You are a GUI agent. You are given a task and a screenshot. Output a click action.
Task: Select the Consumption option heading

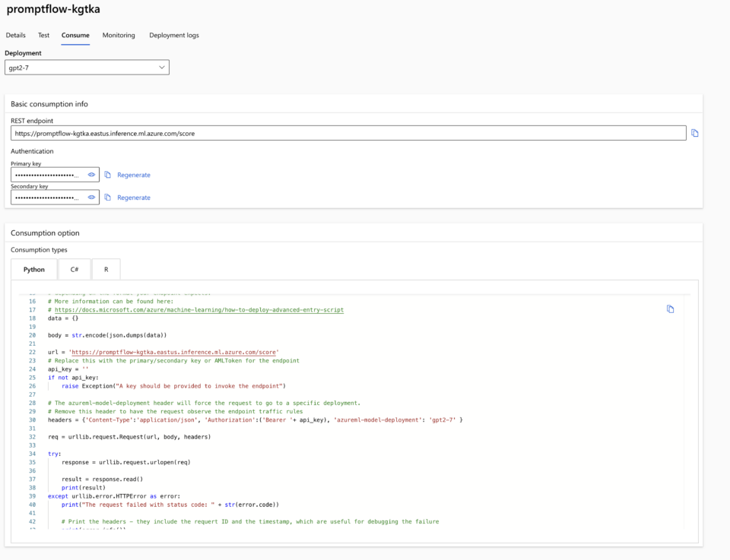[45, 233]
